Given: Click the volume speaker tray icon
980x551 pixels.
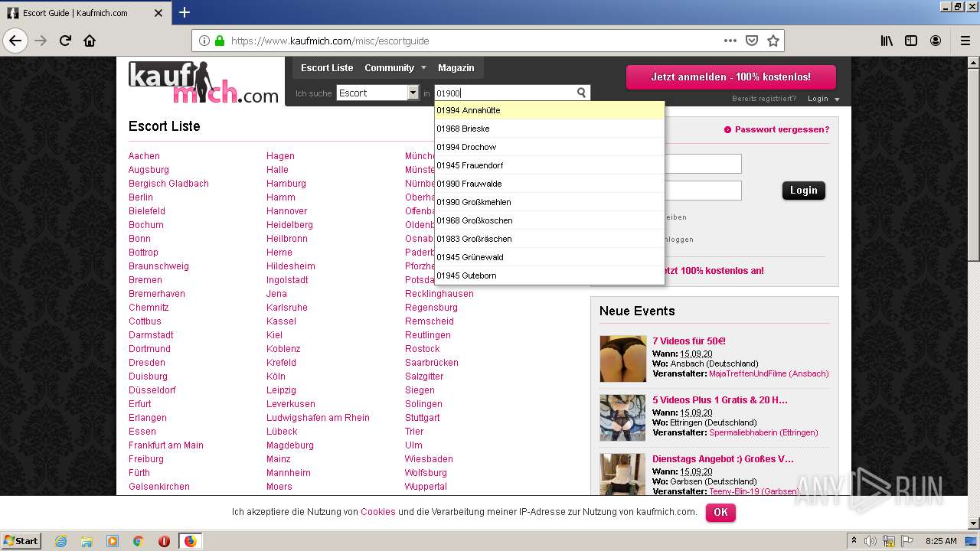Looking at the screenshot, I should (871, 541).
